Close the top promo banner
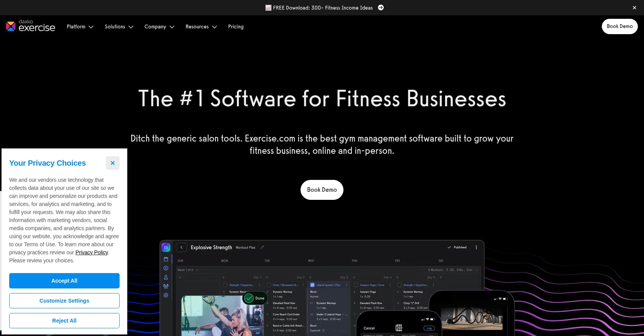Viewport: 644px width, 336px height. tap(634, 8)
